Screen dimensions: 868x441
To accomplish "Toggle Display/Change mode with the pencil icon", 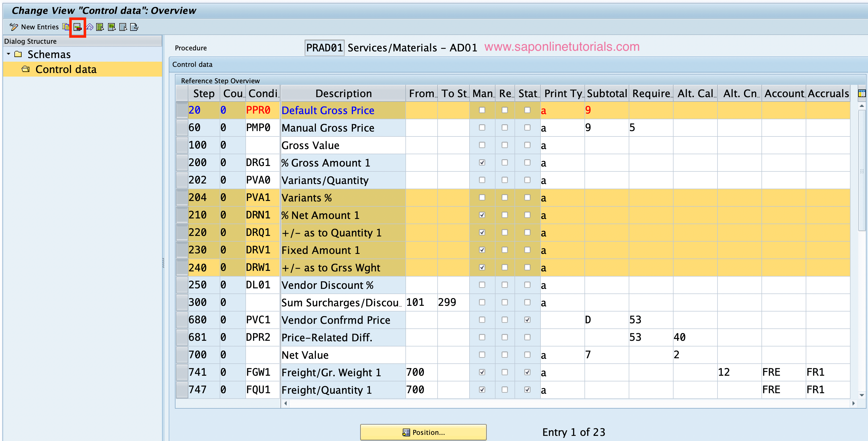I will 14,27.
